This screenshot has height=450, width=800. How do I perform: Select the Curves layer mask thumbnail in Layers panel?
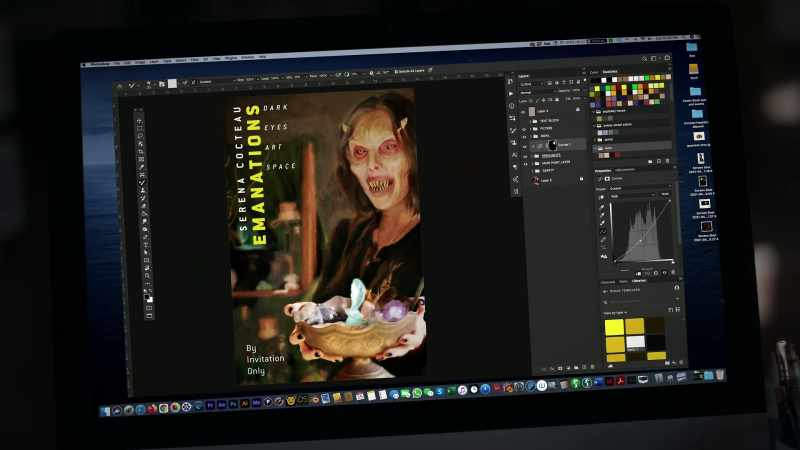click(x=552, y=145)
